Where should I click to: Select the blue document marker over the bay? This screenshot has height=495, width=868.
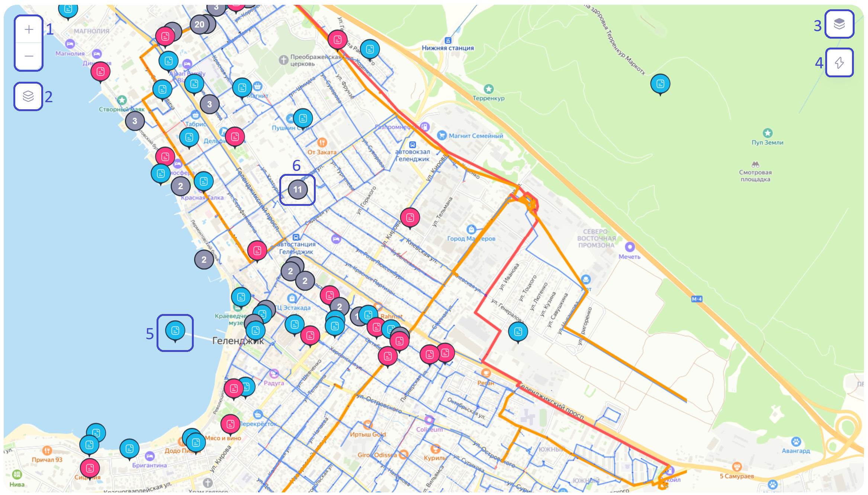coord(175,330)
